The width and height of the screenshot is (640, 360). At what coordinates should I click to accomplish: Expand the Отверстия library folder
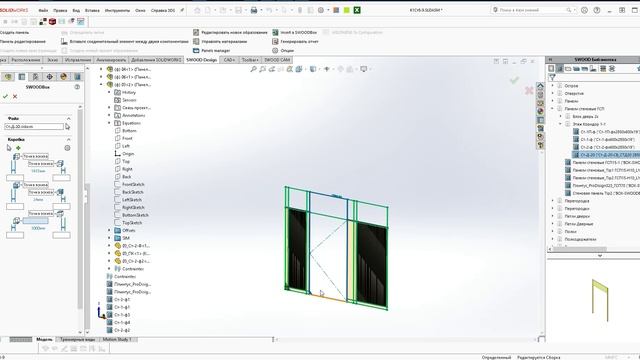pos(553,93)
